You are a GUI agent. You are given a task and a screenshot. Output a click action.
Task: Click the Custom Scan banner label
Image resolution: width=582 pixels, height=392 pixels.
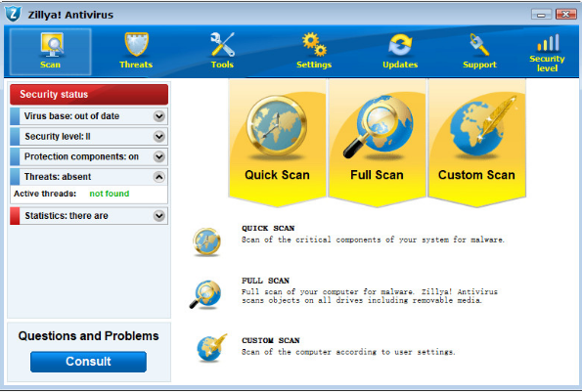coord(476,175)
